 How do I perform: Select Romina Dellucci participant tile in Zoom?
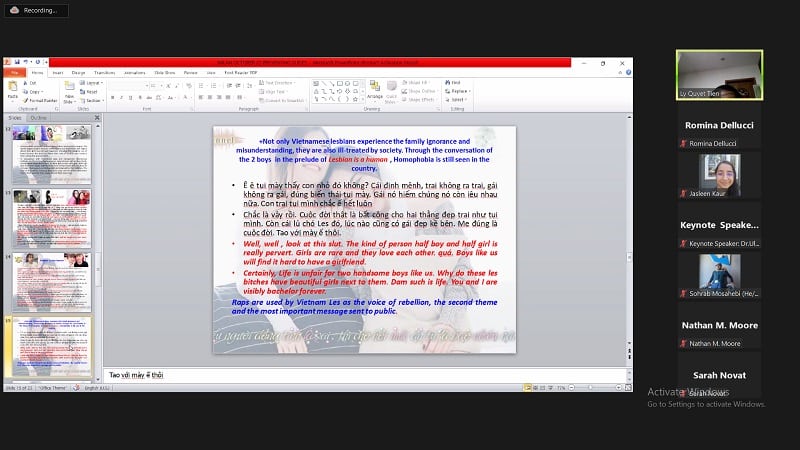pos(718,133)
